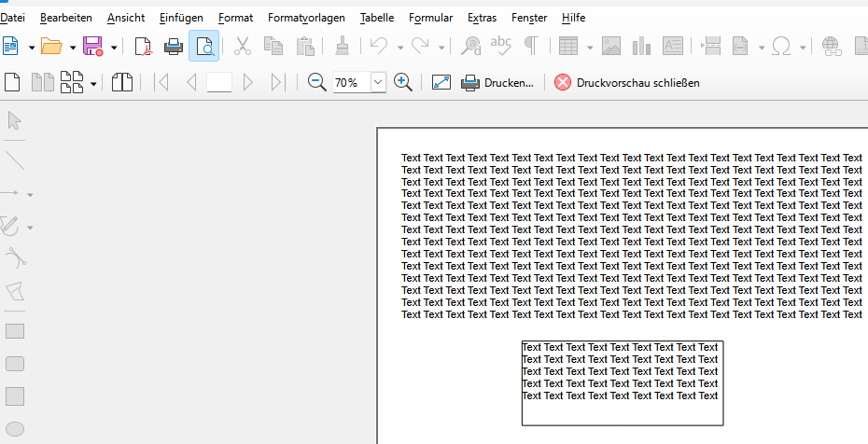This screenshot has width=868, height=444.
Task: Click the Undo arrow icon
Action: [379, 47]
